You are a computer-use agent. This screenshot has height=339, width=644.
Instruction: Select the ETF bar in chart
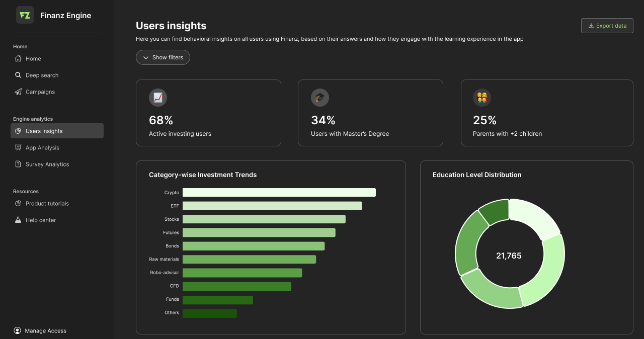coord(272,206)
